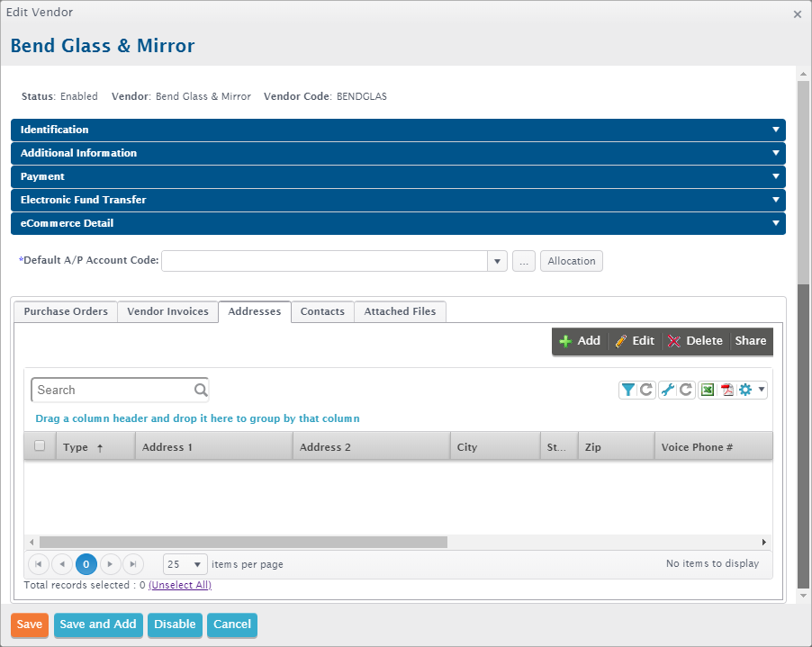Click the wrench settings icon in grid toolbar
Viewport: 812px width, 647px height.
click(667, 390)
